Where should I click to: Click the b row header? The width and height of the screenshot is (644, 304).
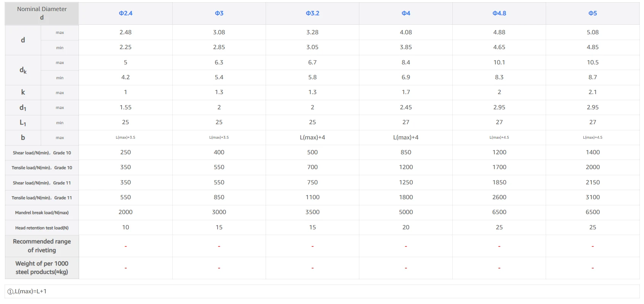pyautogui.click(x=23, y=138)
